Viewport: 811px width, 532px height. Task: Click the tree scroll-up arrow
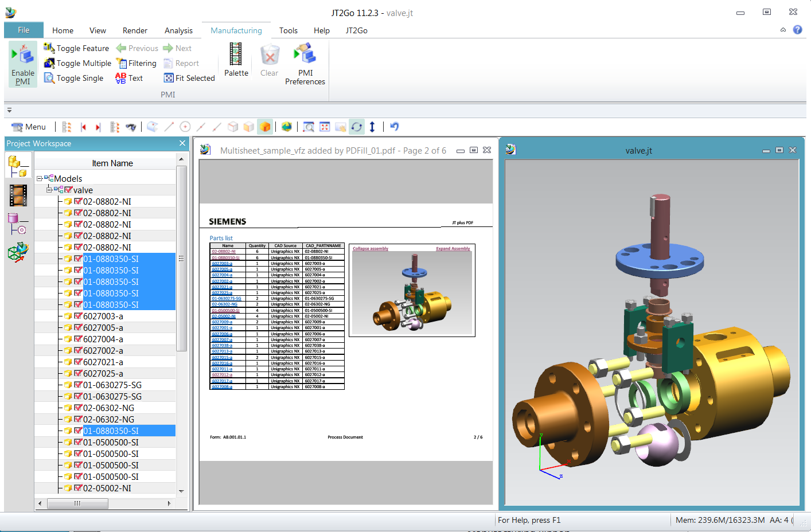click(181, 159)
